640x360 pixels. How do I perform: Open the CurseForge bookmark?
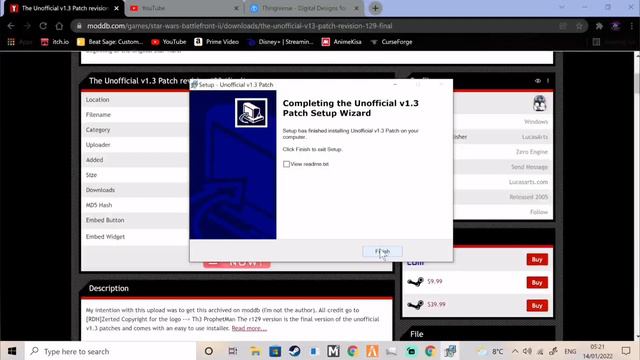click(x=391, y=42)
